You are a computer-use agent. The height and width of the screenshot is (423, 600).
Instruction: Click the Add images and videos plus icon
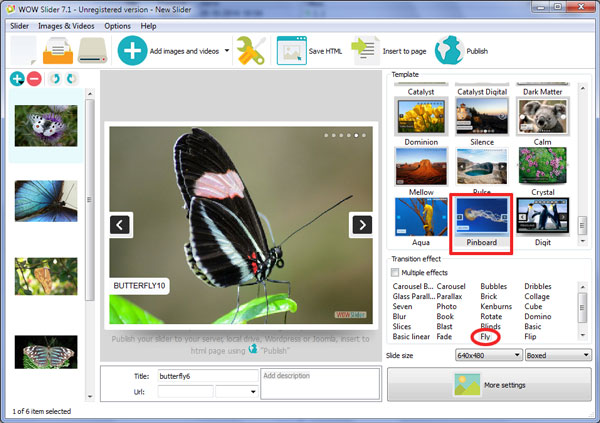(132, 51)
